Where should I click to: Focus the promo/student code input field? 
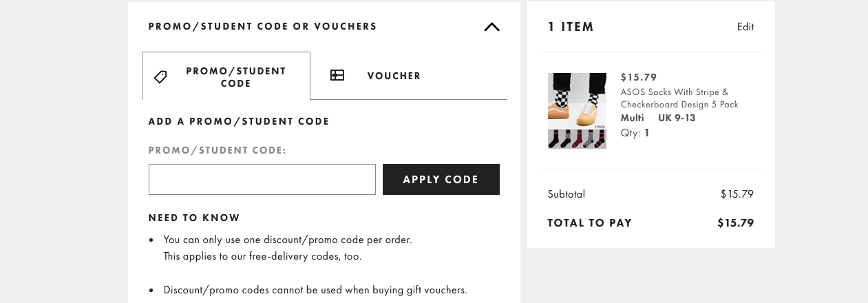[262, 179]
